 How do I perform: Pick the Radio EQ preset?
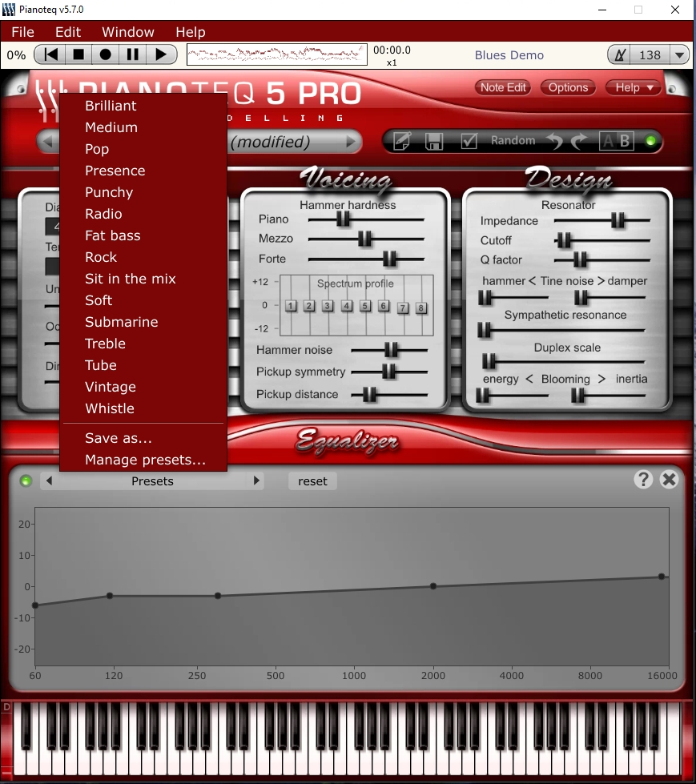coord(143,214)
